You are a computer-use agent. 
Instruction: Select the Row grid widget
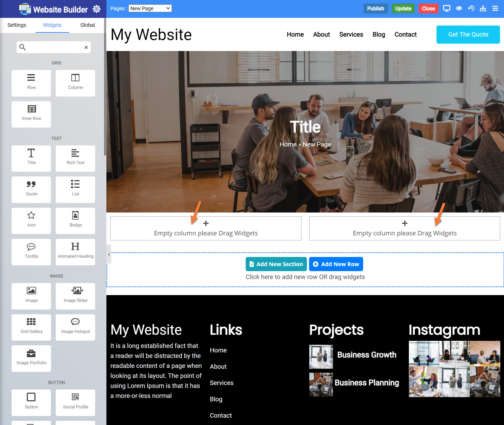(31, 83)
